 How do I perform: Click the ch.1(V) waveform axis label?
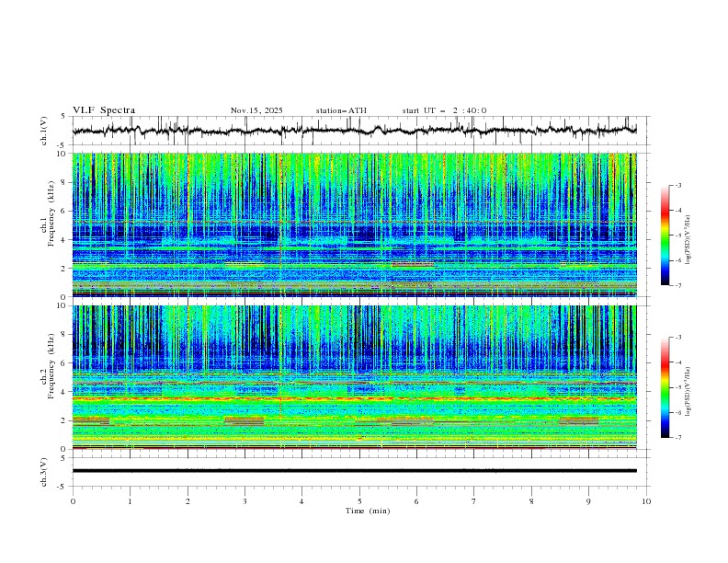coord(44,131)
